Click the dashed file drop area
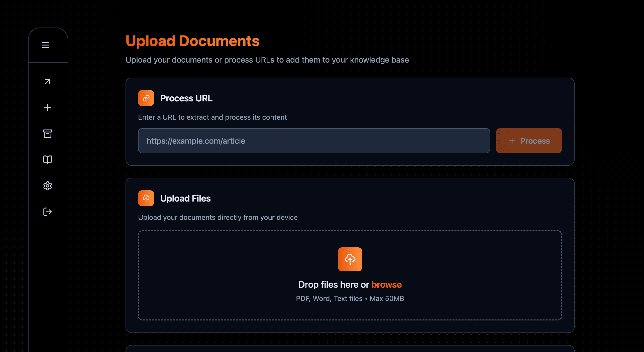 point(226,275)
